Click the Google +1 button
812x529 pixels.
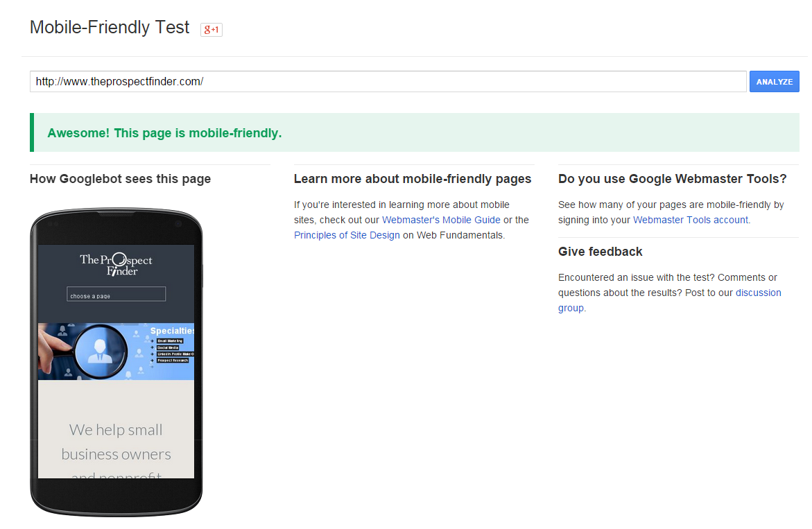pos(211,30)
